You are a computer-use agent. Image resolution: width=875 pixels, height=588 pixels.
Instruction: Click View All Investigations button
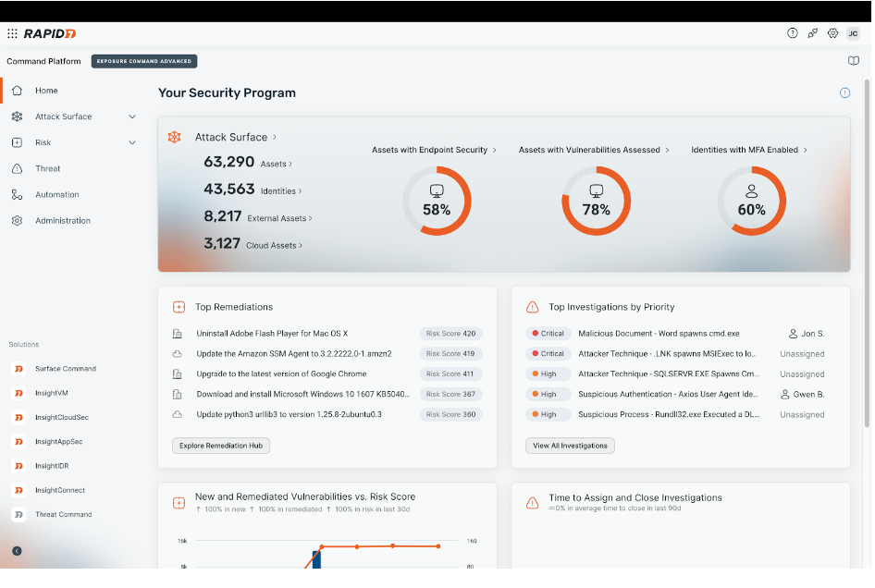click(570, 446)
